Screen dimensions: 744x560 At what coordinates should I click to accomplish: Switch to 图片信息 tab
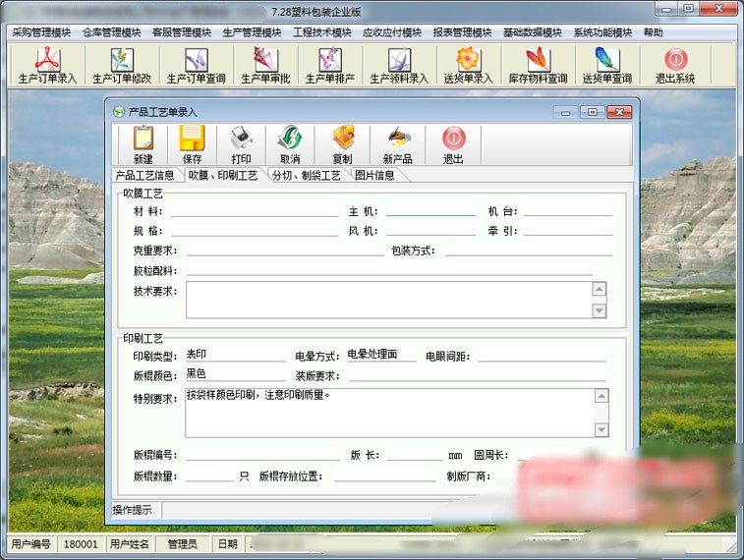(375, 176)
